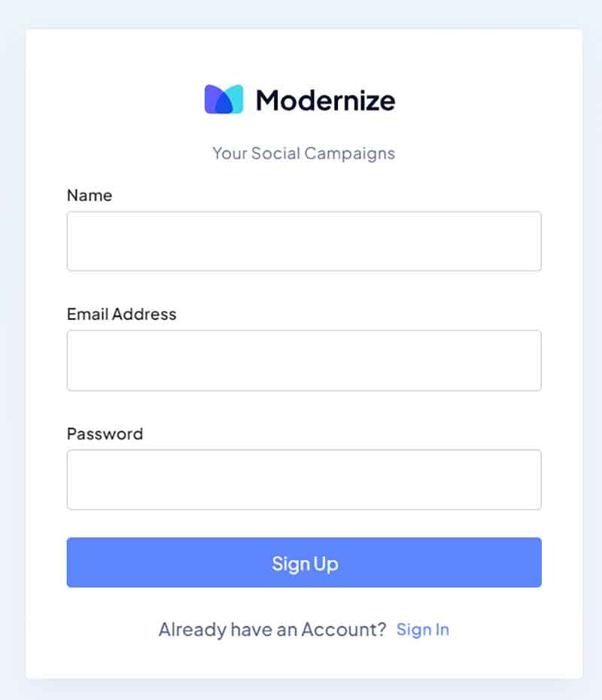Click the Already have an Account text
Screen dimensions: 602x700
pyautogui.click(x=272, y=629)
